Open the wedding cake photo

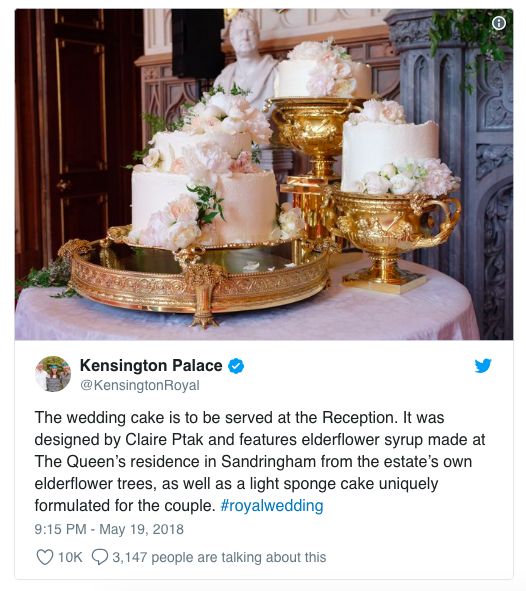click(264, 175)
